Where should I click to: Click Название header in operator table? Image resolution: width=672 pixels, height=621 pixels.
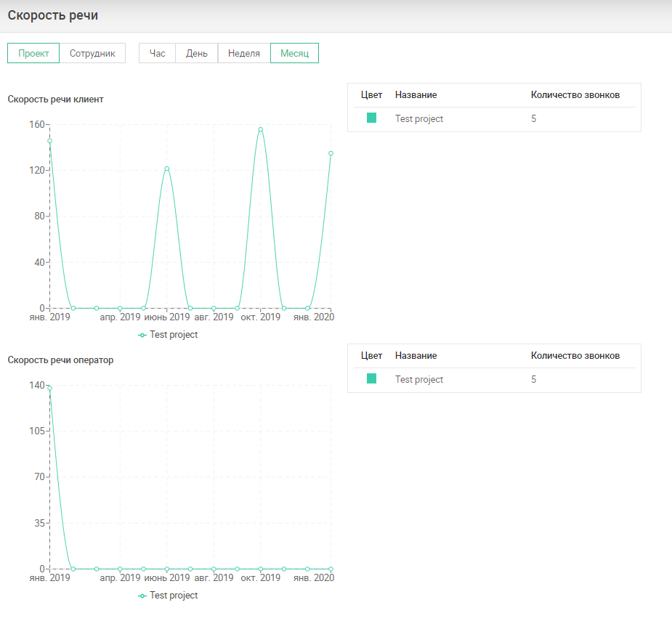(416, 355)
